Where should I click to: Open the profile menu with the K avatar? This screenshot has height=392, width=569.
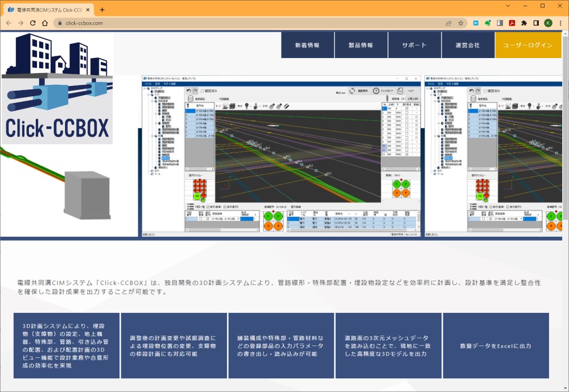(549, 23)
